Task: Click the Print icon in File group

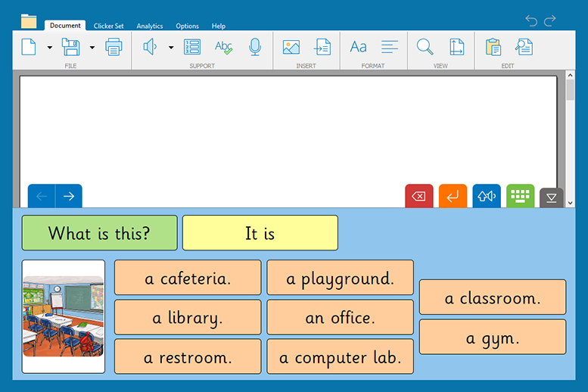Action: coord(114,48)
